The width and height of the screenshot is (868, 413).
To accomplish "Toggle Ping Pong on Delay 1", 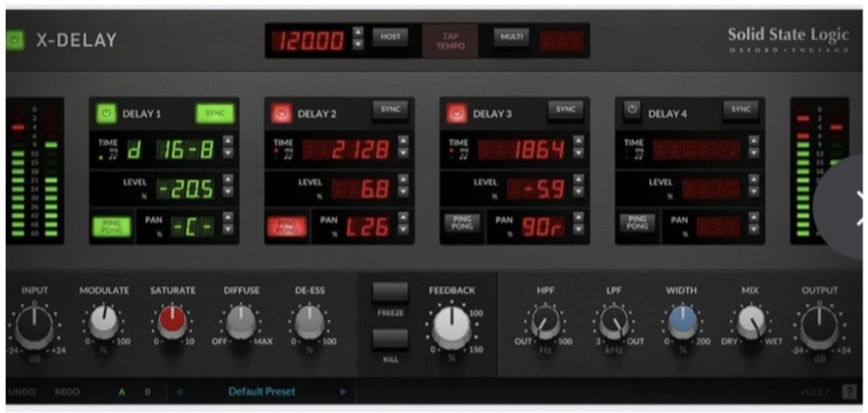I will point(111,227).
